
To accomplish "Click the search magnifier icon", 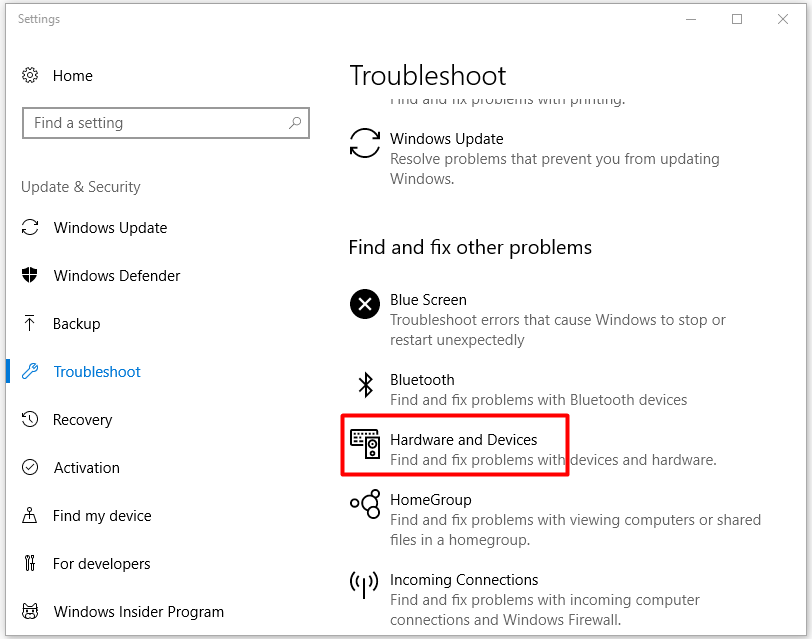I will [295, 123].
